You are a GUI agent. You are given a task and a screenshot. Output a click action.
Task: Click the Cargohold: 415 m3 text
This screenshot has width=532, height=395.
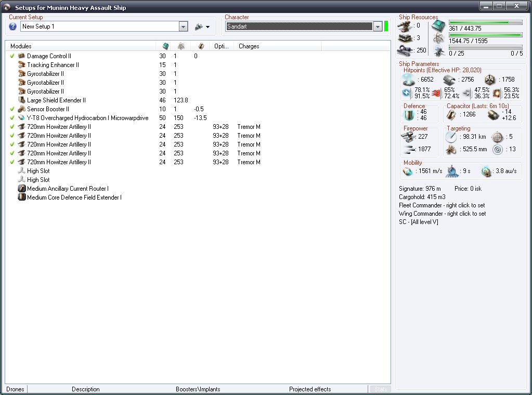pyautogui.click(x=422, y=197)
